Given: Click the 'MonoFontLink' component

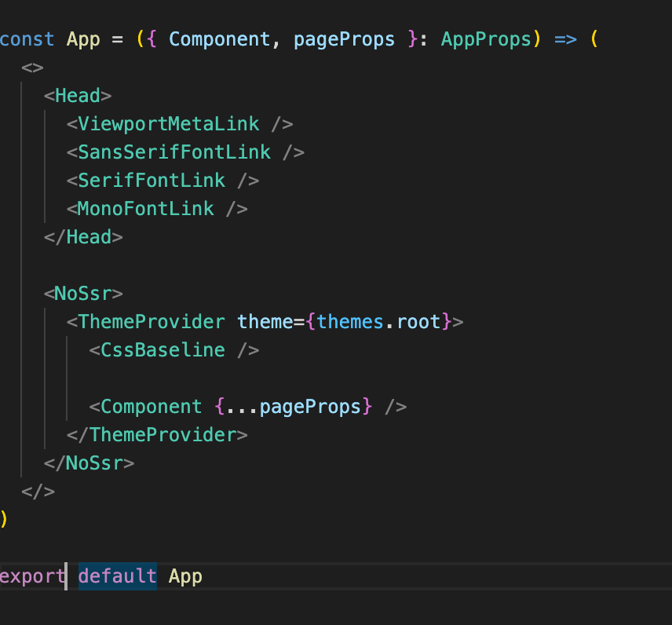Looking at the screenshot, I should coord(146,209).
